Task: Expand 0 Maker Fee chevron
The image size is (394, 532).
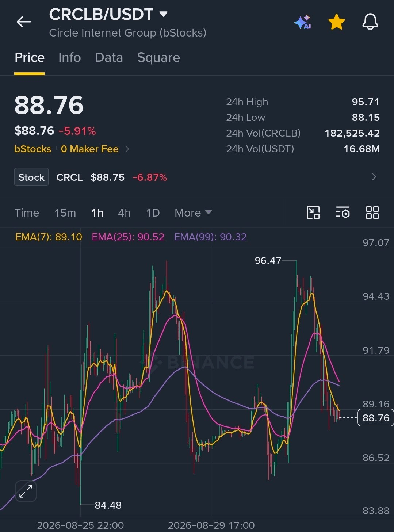Action: pyautogui.click(x=127, y=149)
